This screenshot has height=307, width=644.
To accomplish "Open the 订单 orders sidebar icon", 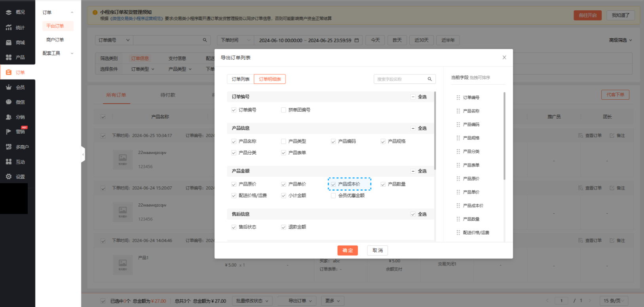I will [8, 72].
